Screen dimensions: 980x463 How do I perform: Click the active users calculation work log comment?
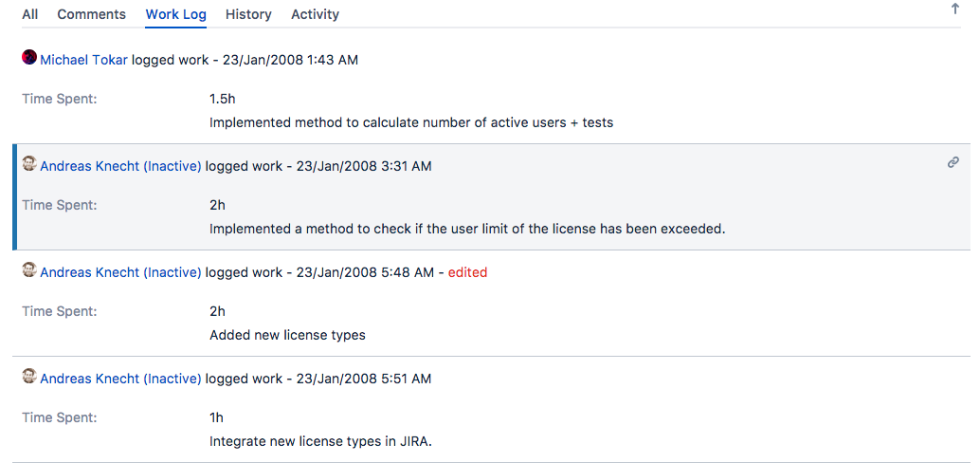coord(411,122)
